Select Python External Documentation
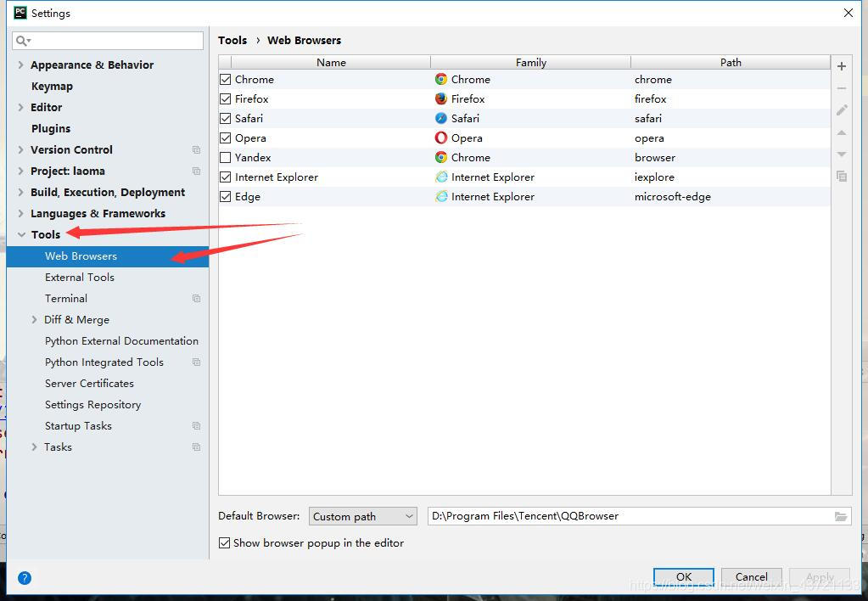This screenshot has height=601, width=868. (122, 340)
